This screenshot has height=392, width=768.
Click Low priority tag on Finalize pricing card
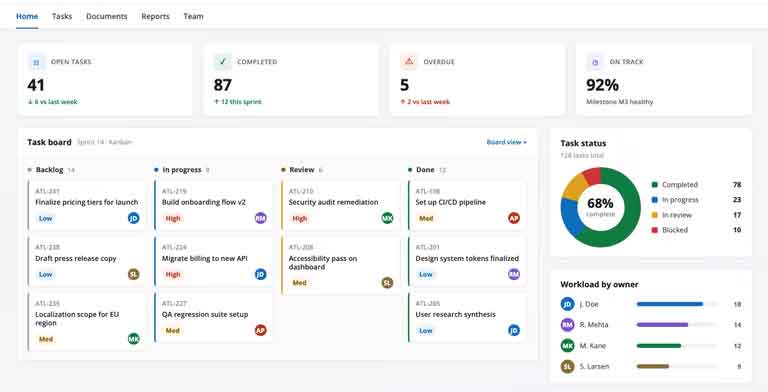46,219
